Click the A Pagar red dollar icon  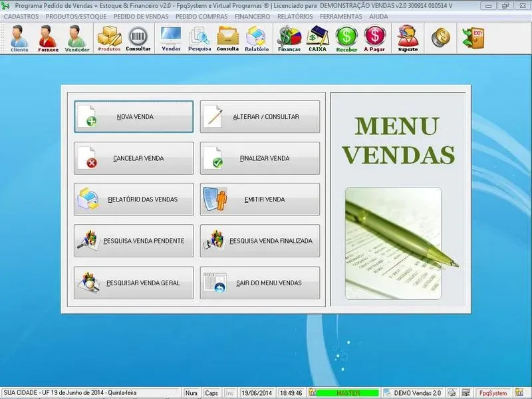[375, 39]
